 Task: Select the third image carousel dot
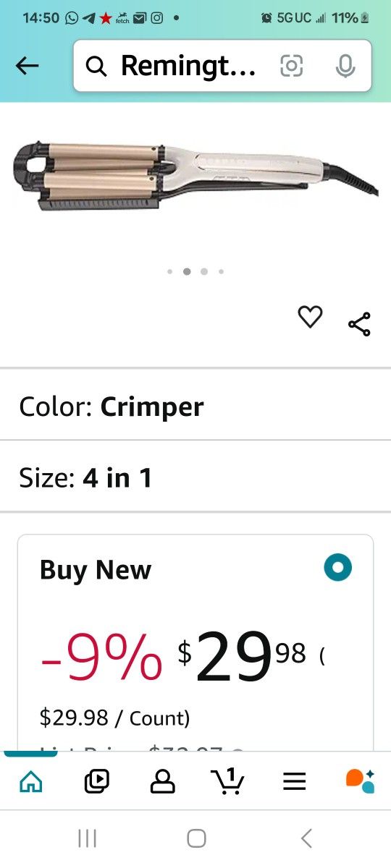[x=204, y=272]
